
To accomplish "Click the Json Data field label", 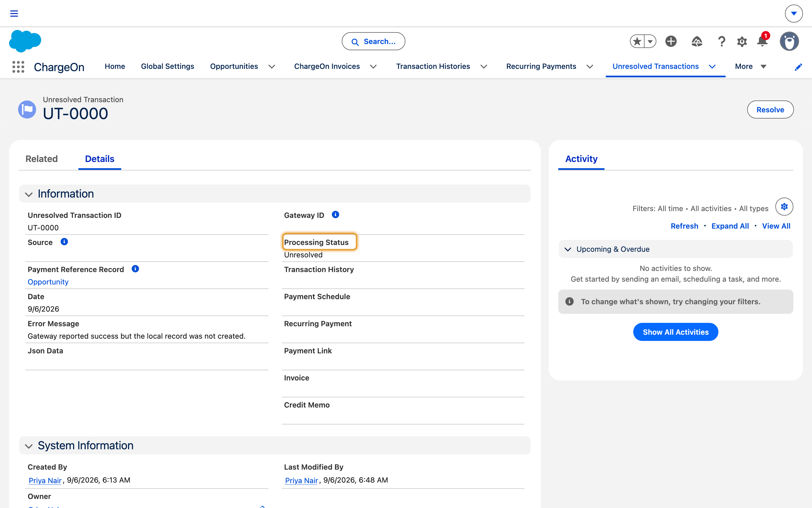I will 45,351.
